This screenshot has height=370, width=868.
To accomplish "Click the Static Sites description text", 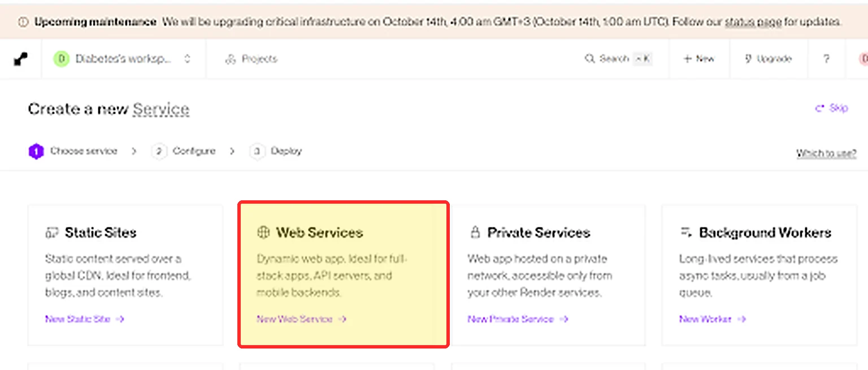I will click(118, 276).
